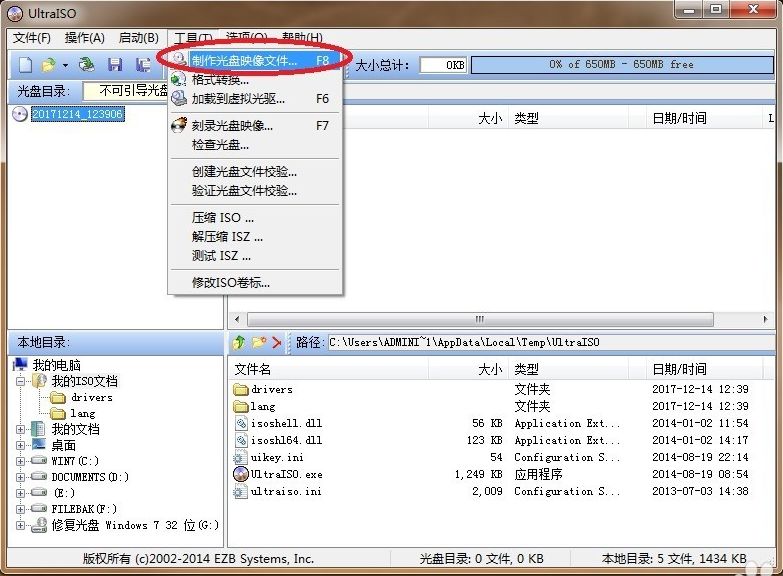Click the 650MB free capacity bar
Screen dimensions: 783x576
click(x=622, y=64)
